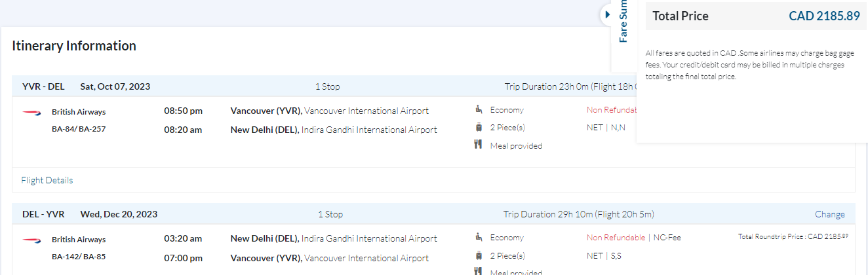
Task: Select the DEL - YVR route header
Action: [x=43, y=214]
